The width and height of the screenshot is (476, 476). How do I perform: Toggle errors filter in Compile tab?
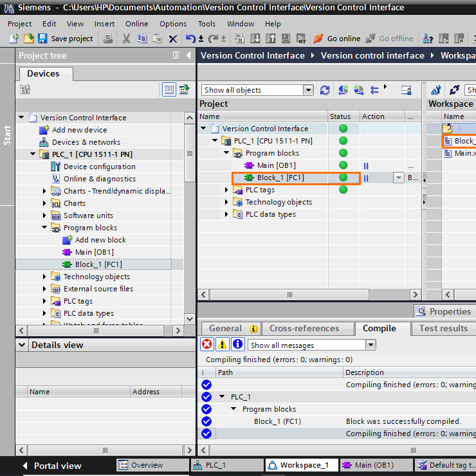coord(207,344)
